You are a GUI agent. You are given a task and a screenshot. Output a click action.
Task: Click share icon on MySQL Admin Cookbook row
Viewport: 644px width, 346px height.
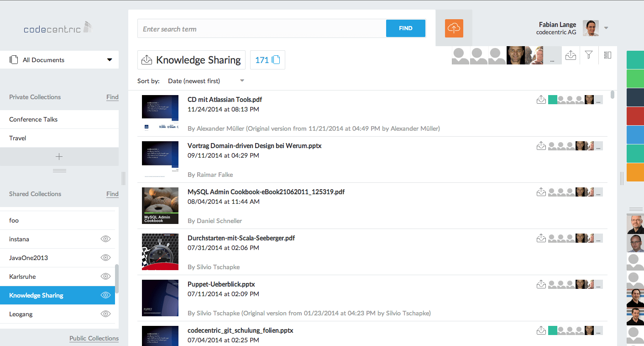coord(541,192)
